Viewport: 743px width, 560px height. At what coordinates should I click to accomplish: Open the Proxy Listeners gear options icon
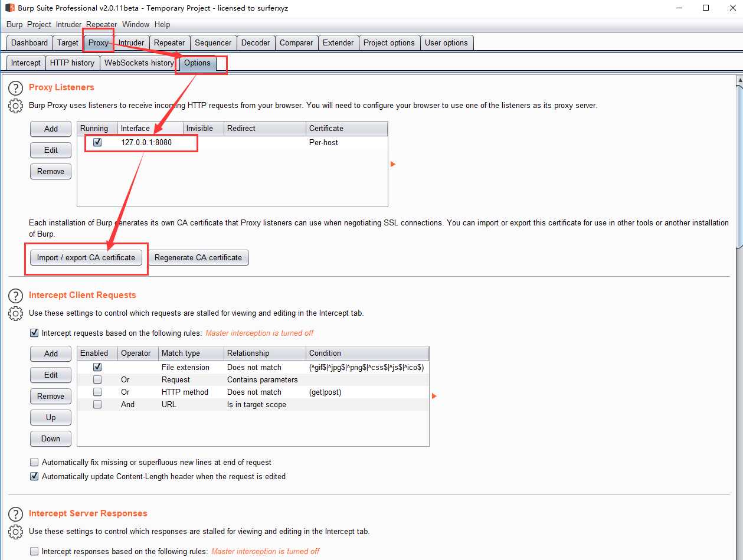point(15,106)
